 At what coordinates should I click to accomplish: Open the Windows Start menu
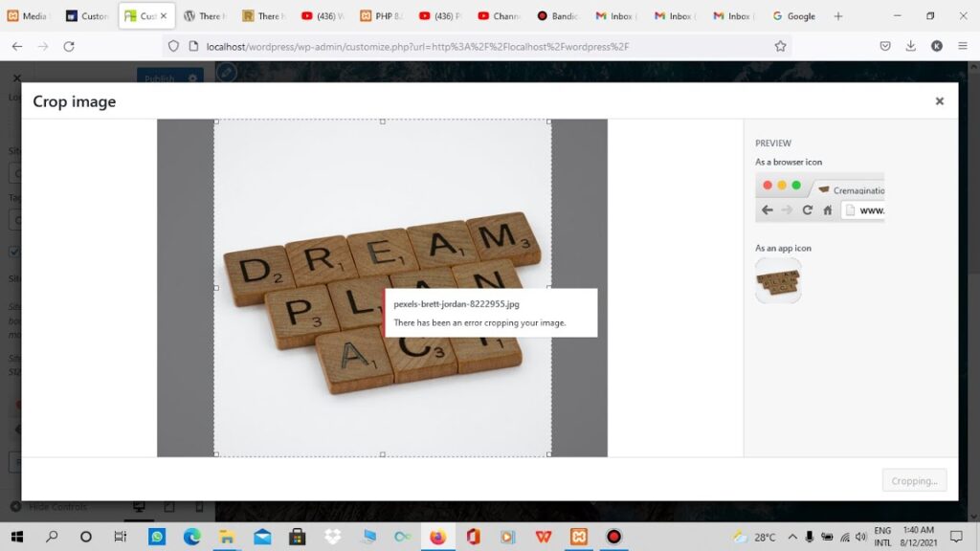click(16, 537)
